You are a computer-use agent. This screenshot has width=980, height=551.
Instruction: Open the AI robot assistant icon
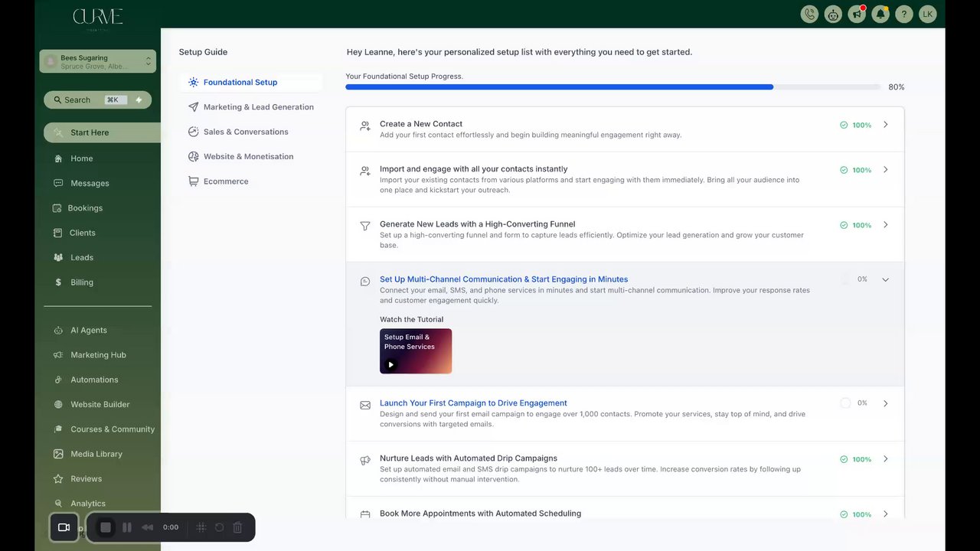pyautogui.click(x=833, y=14)
